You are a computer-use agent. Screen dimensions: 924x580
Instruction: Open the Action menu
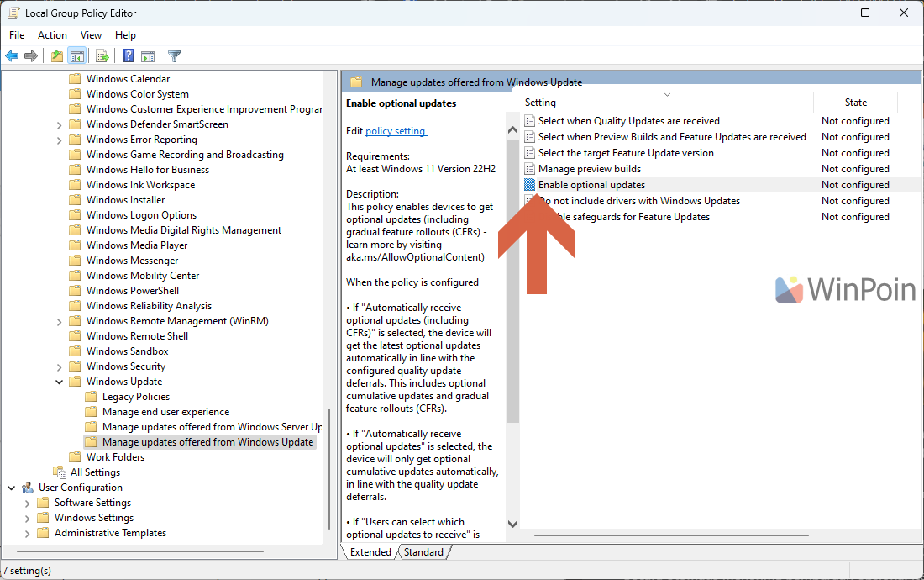click(x=52, y=35)
